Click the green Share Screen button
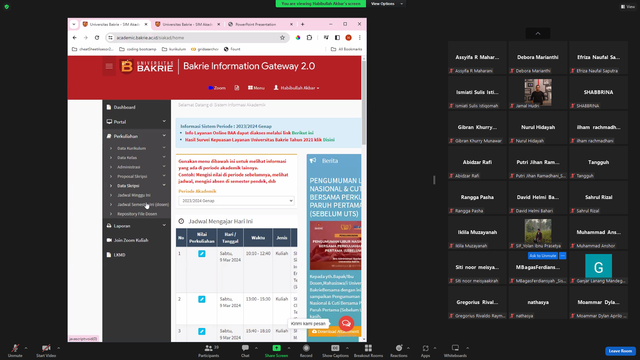 276,350
